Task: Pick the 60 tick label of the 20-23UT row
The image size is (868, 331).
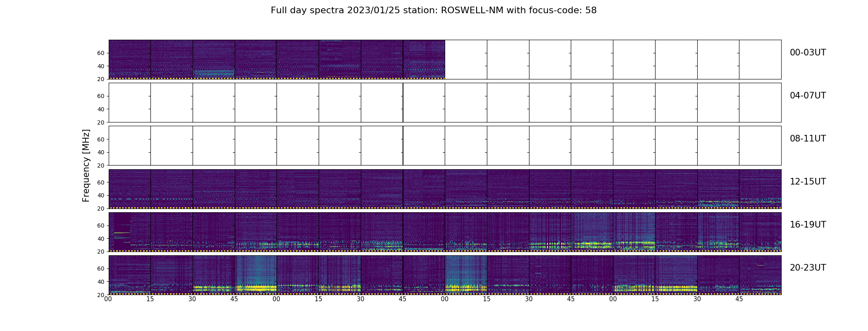Action: pyautogui.click(x=101, y=269)
